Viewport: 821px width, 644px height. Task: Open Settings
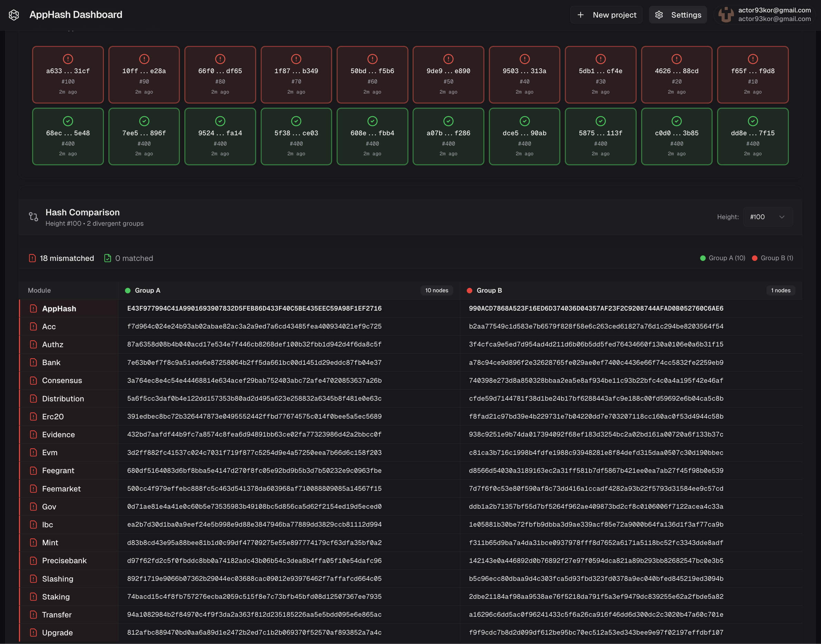point(678,15)
